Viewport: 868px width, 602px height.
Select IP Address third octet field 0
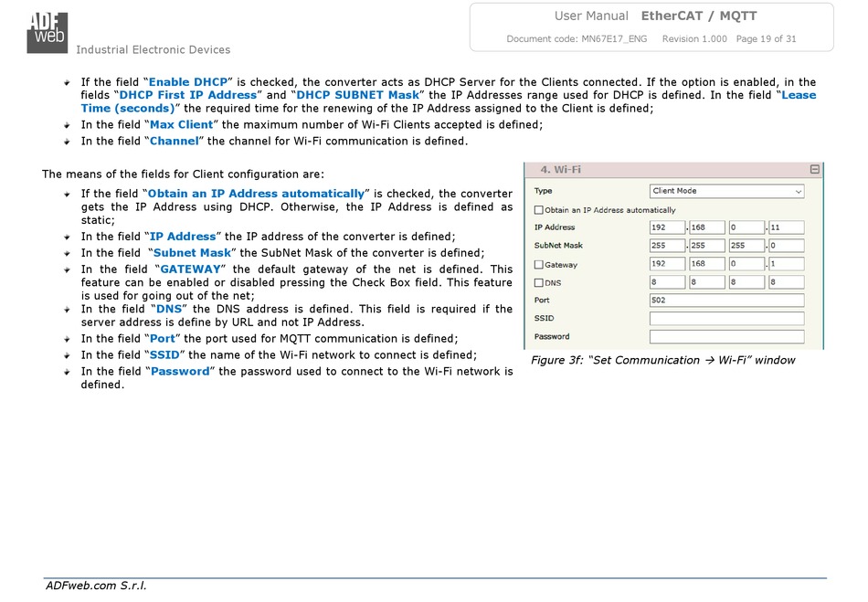tap(746, 227)
